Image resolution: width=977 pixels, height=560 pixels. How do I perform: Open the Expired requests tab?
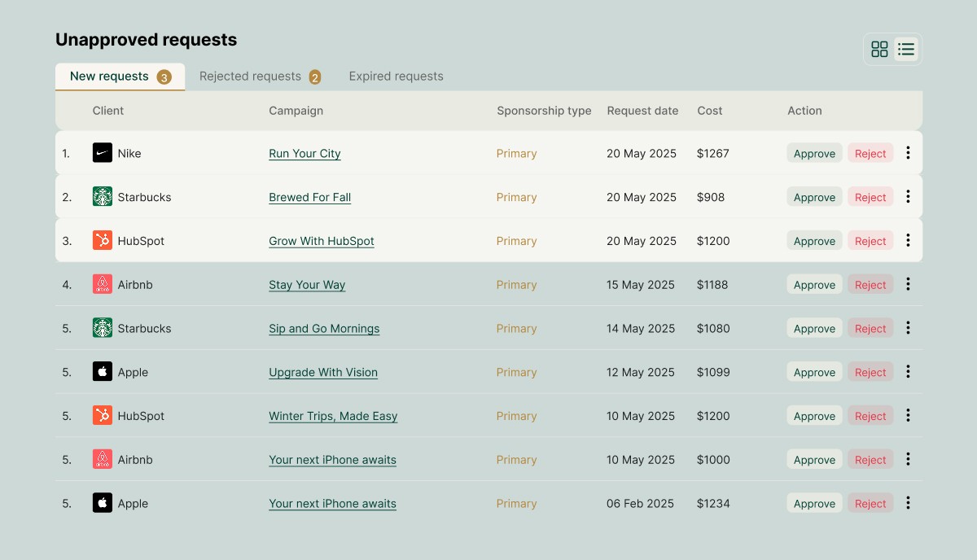(x=396, y=77)
